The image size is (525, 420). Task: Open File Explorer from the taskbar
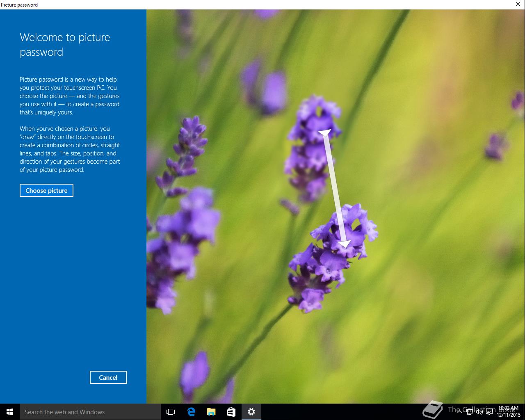click(x=211, y=412)
